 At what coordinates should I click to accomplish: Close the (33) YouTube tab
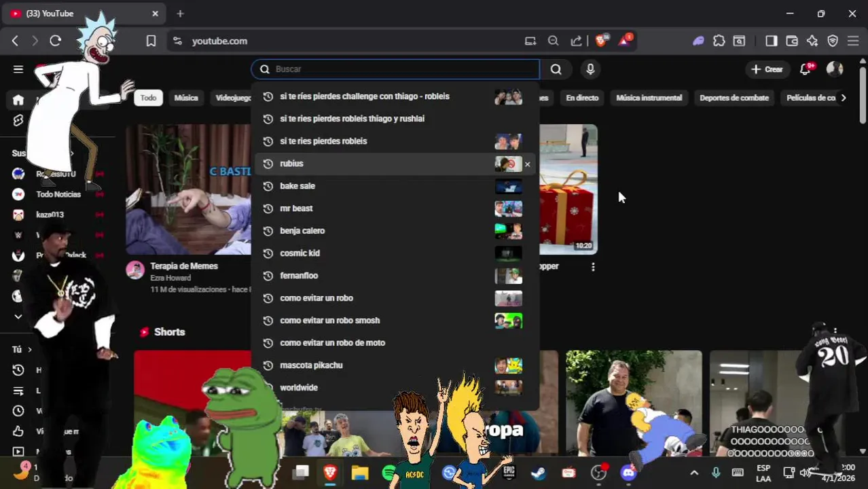tap(155, 14)
